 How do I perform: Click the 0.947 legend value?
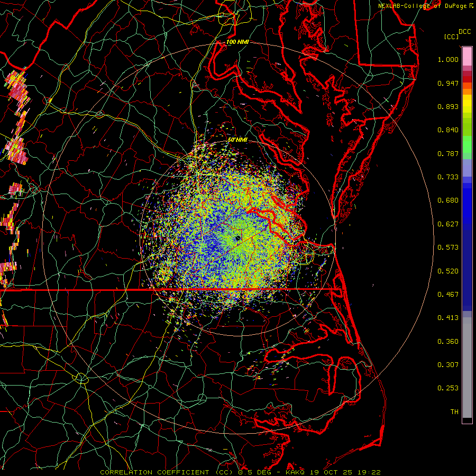(448, 83)
